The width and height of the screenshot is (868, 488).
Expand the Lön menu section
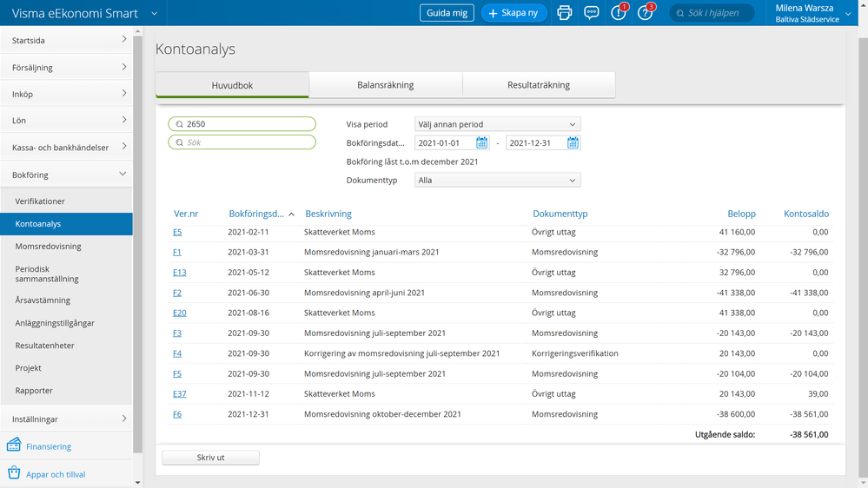click(x=66, y=120)
